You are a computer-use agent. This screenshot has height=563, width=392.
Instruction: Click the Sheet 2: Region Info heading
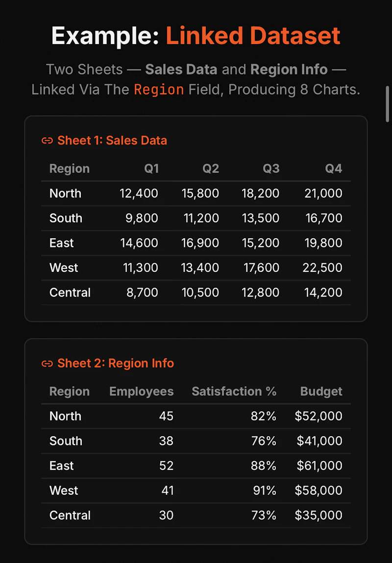click(116, 364)
